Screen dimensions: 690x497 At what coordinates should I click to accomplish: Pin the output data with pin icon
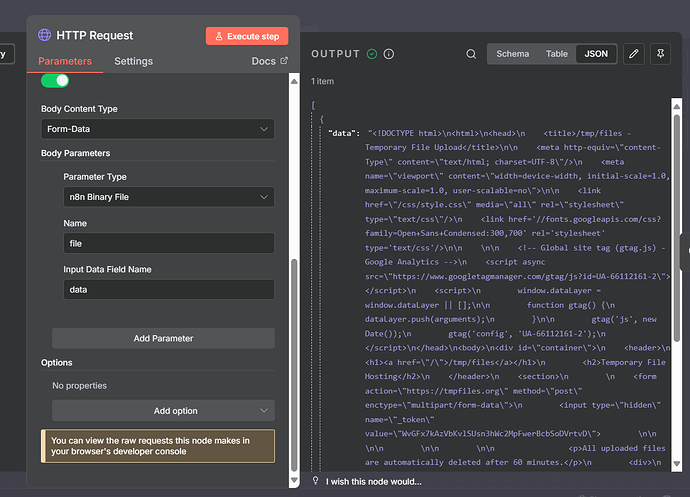(659, 54)
